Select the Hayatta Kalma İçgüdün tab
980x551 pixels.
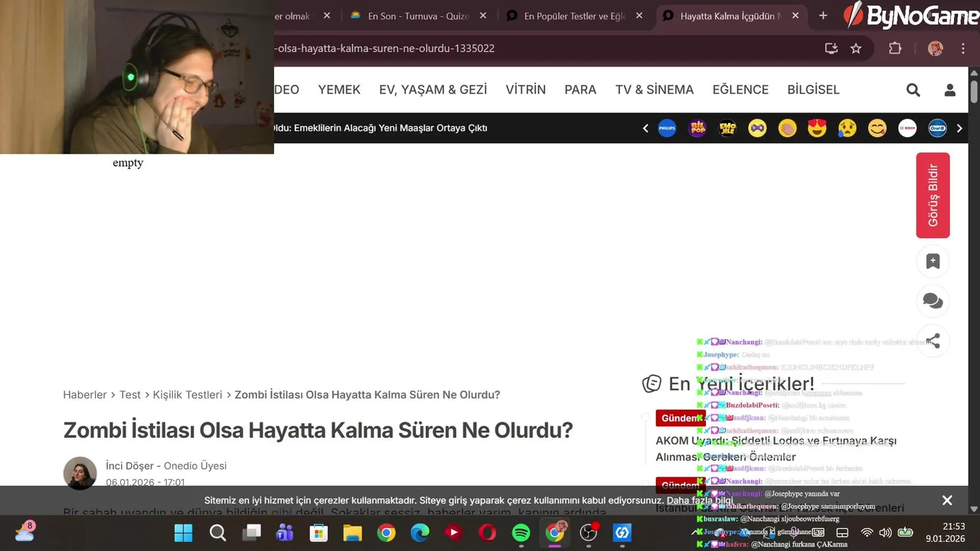[730, 15]
